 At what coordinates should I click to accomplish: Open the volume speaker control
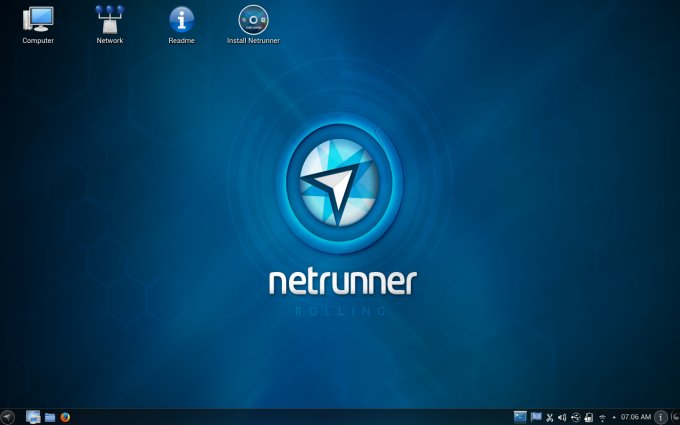coord(562,418)
